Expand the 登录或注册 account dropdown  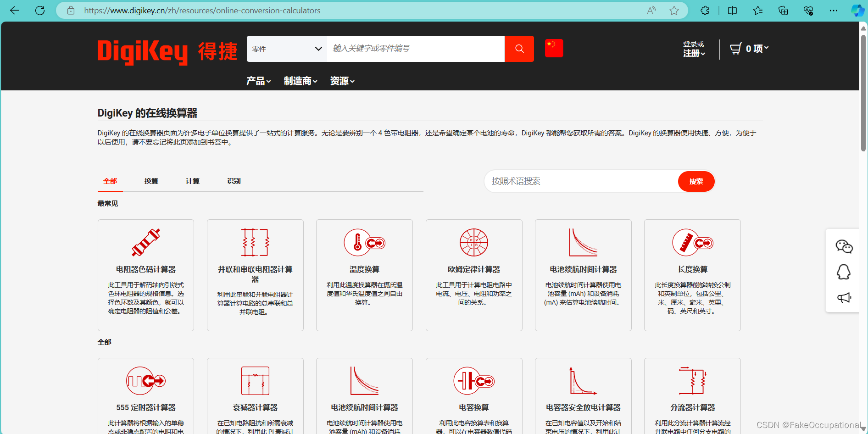(694, 49)
